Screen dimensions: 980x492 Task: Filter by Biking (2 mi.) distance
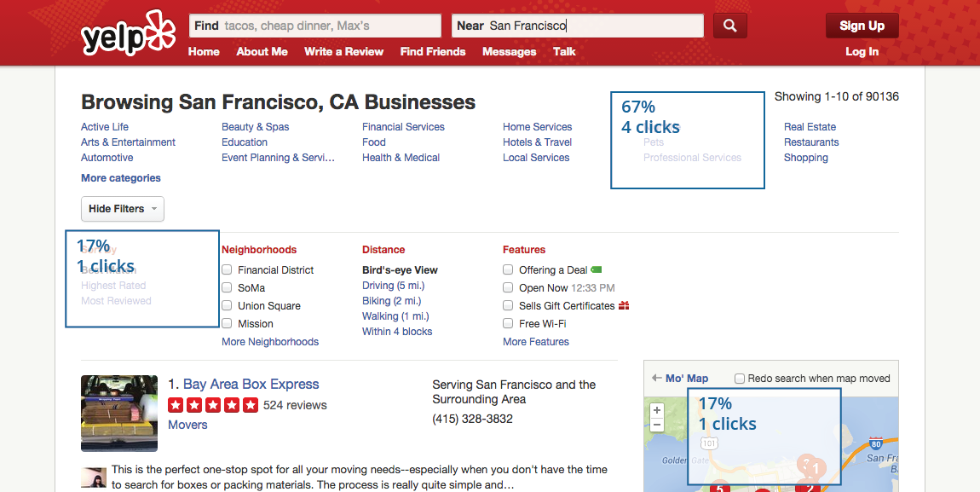(390, 301)
